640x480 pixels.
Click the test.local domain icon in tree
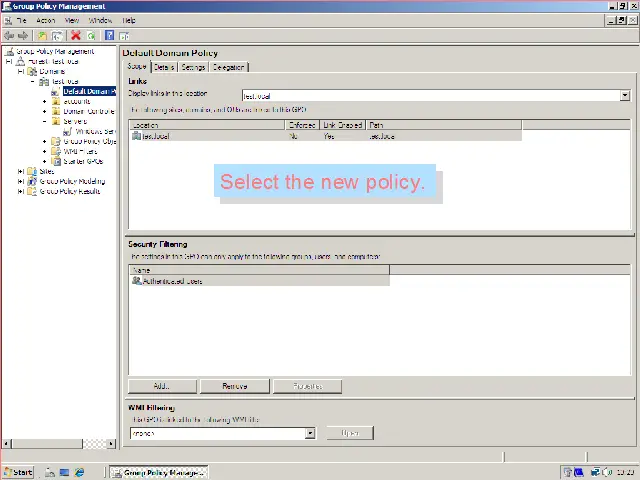point(44,81)
